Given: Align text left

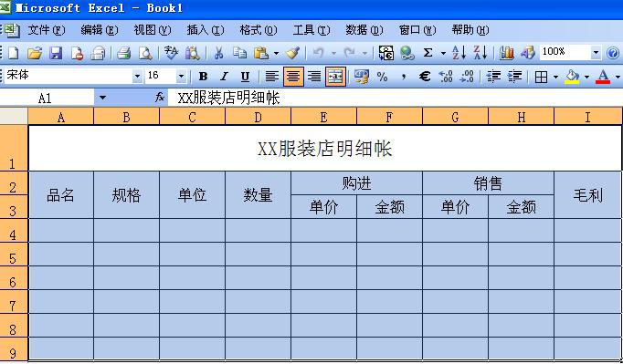Looking at the screenshot, I should (272, 77).
